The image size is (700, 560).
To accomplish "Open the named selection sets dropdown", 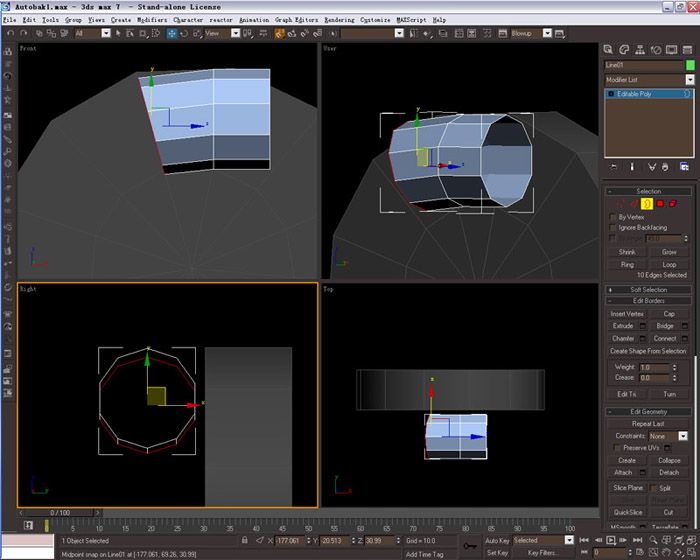I will [x=400, y=33].
